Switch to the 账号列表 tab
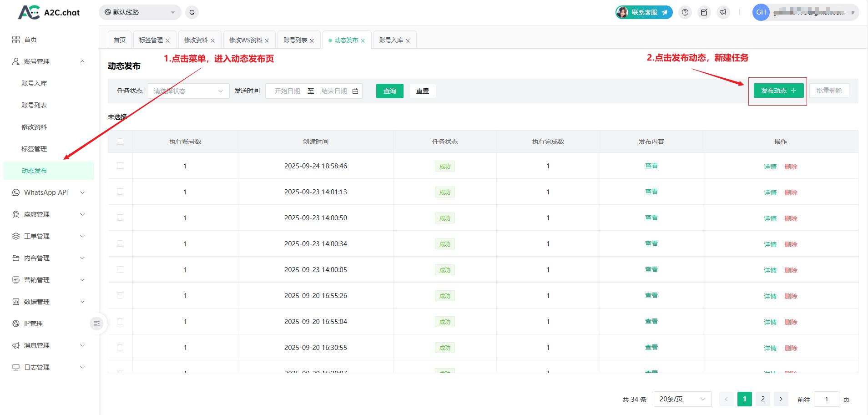This screenshot has height=415, width=868. [x=295, y=40]
